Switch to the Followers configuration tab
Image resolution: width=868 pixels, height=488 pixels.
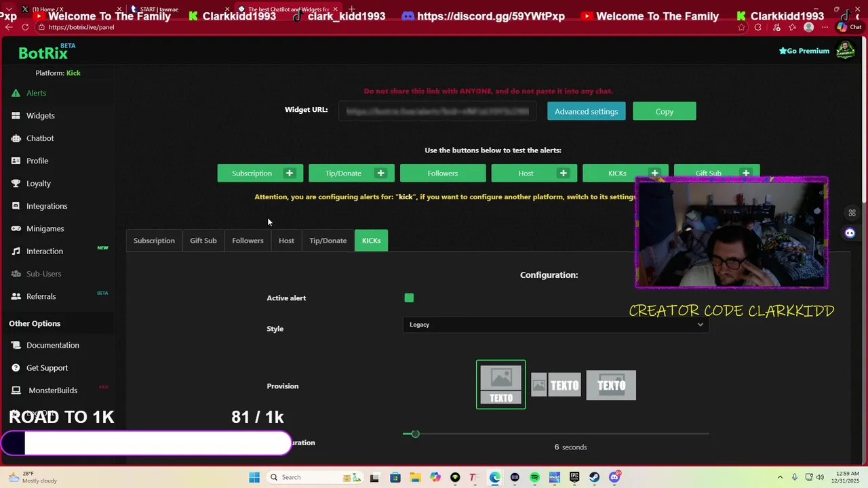coord(248,241)
